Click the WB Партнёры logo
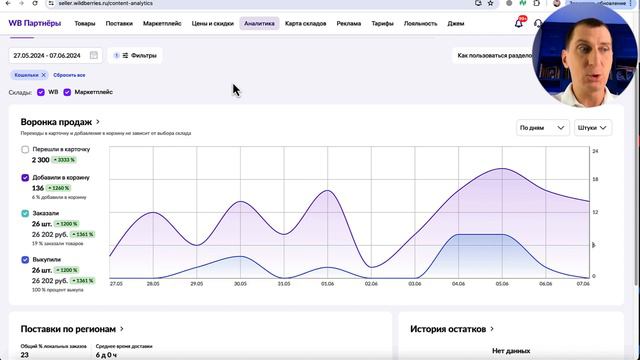Screen dimensions: 640x360 35,23
